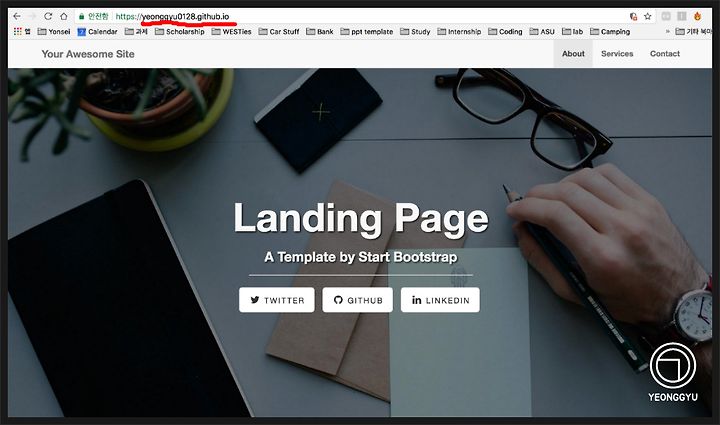
Task: Click the GitHub button
Action: (x=358, y=300)
